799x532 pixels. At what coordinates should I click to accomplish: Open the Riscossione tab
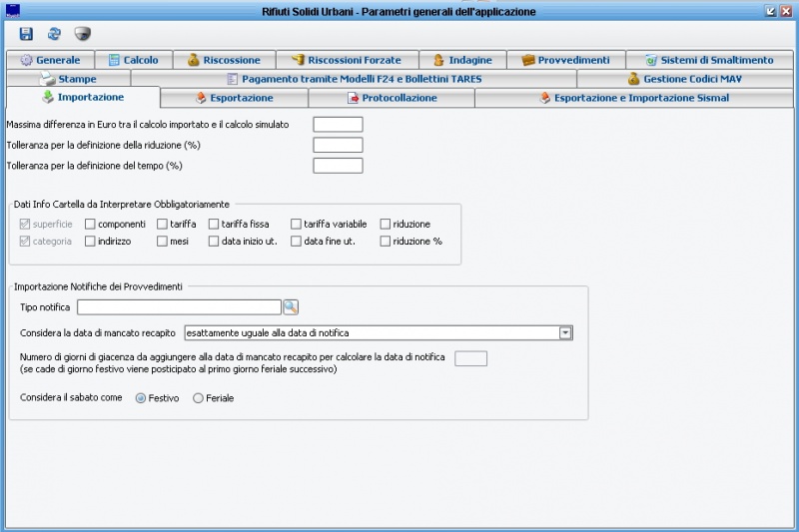pyautogui.click(x=224, y=60)
